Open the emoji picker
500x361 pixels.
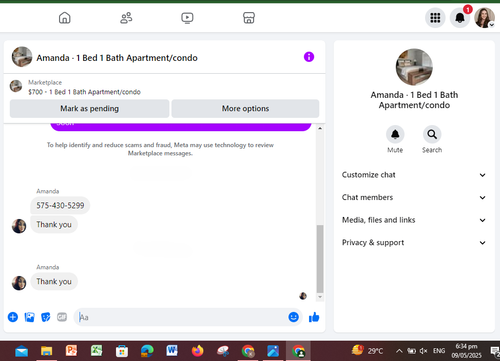click(x=293, y=317)
